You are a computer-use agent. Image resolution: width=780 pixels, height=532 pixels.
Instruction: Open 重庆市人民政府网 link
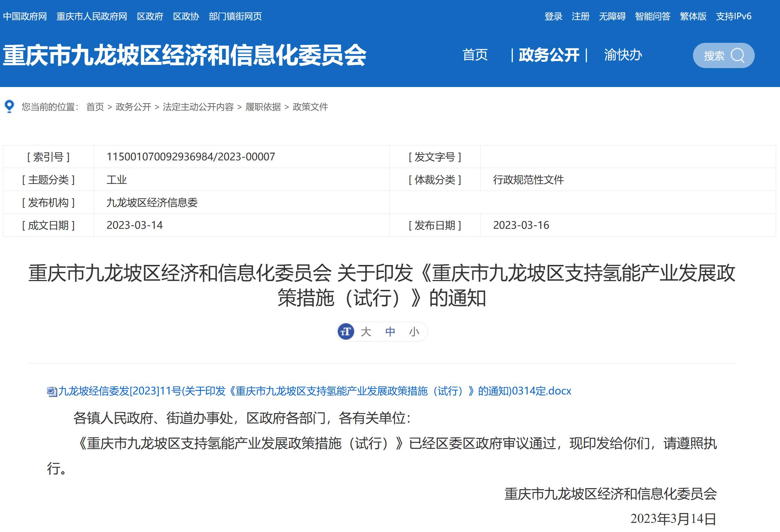point(92,16)
